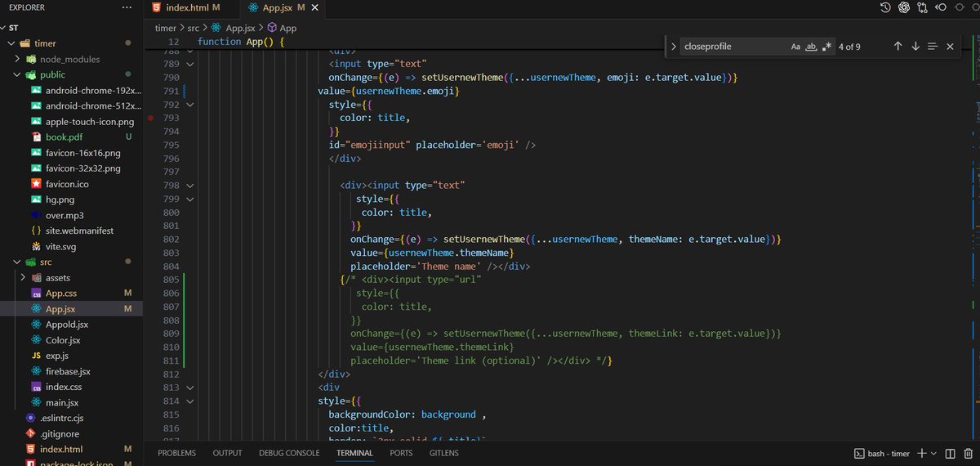Collapse the ST workspace root
Viewport: 980px width, 466px height.
click(15, 27)
